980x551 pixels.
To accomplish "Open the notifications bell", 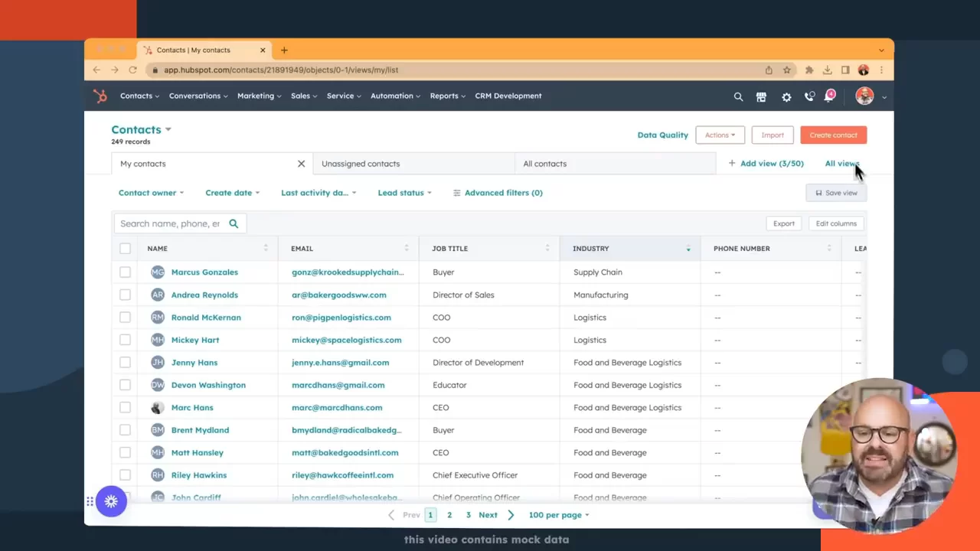I will point(830,96).
